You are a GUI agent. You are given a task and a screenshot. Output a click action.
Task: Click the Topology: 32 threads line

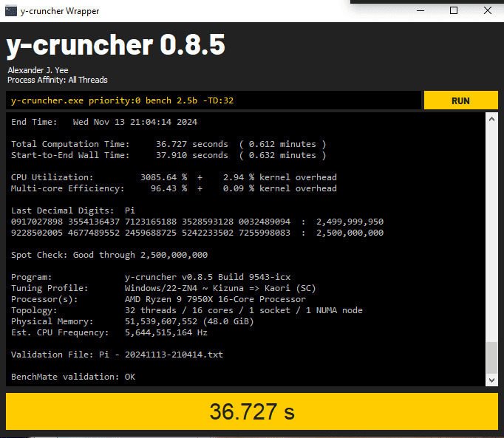187,310
